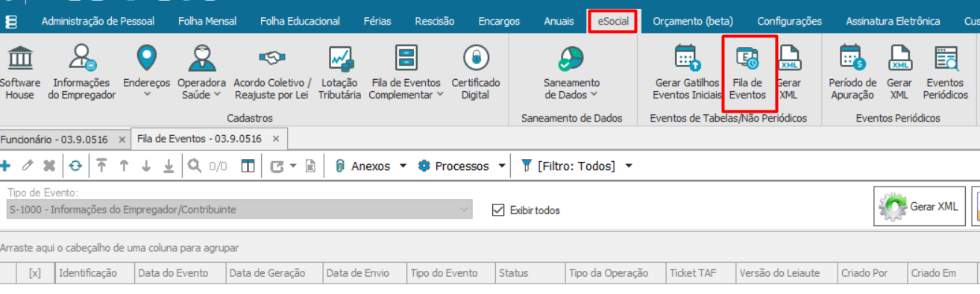Open the Saneamento de Dados dropdown button
This screenshot has width=980, height=294.
coord(571,73)
